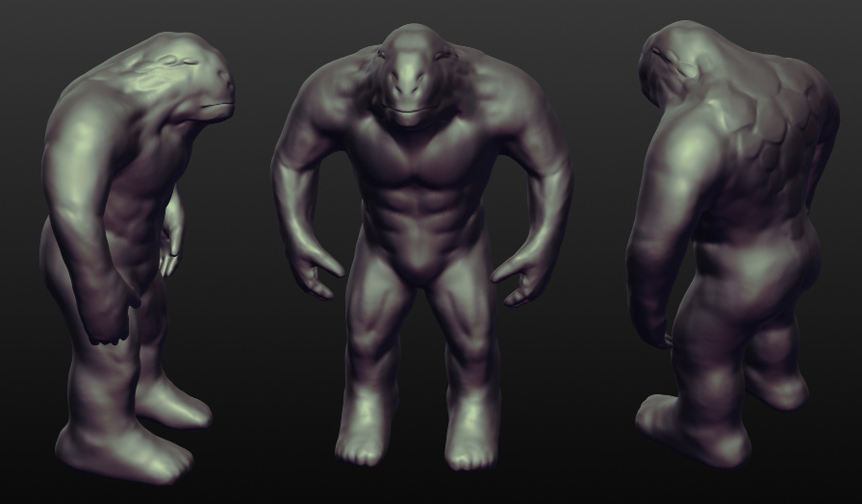The image size is (862, 504).
Task: Click the empty background between left and front views
Action: [245, 289]
